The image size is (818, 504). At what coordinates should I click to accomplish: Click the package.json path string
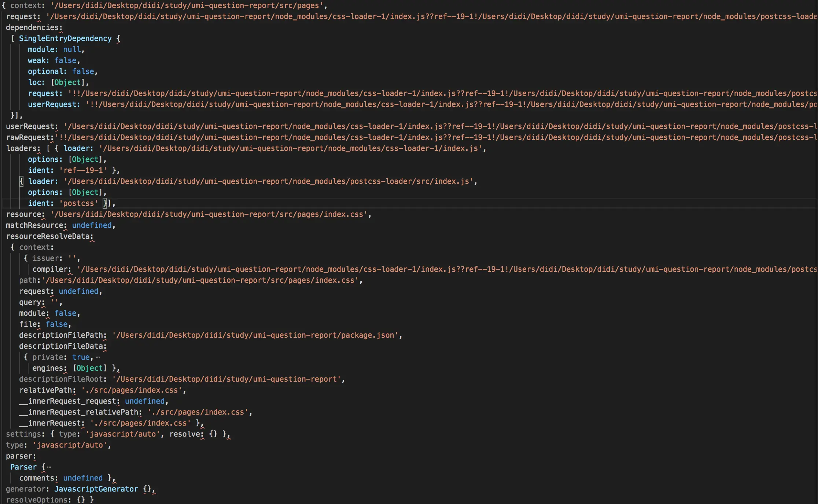coord(255,335)
